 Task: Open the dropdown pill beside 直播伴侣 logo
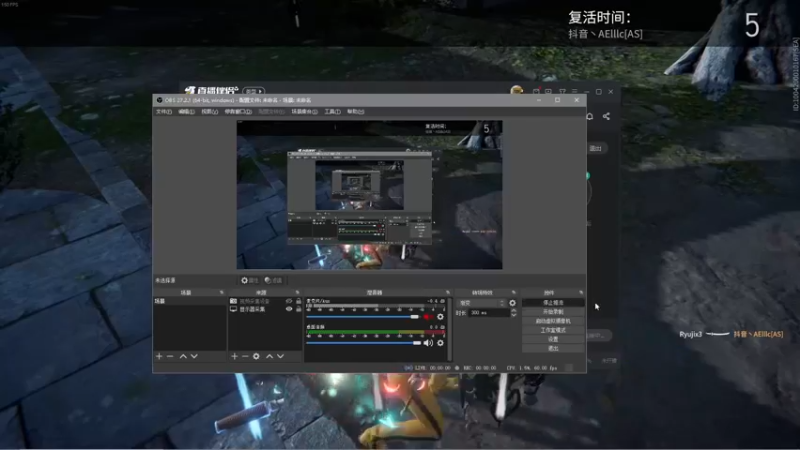point(254,91)
